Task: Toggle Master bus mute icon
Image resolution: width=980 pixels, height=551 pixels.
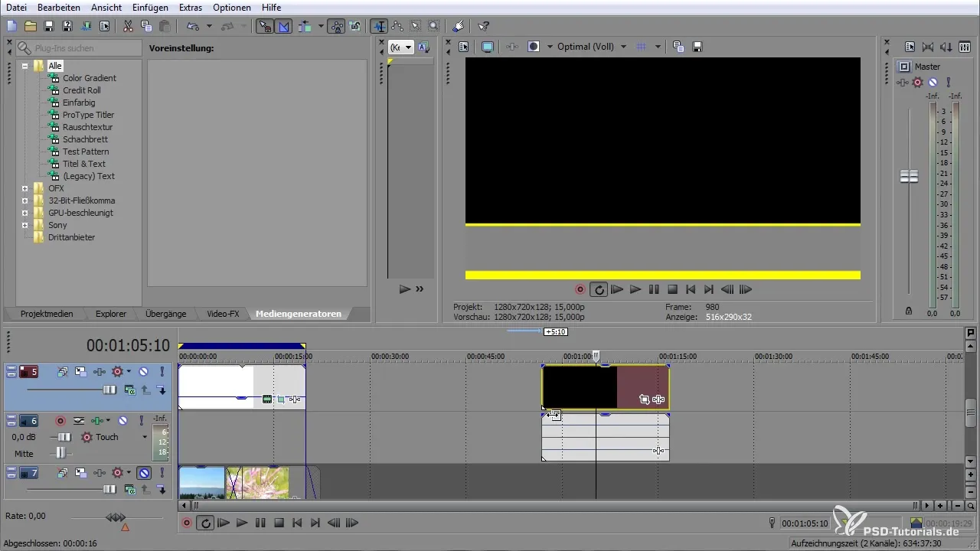Action: click(933, 82)
